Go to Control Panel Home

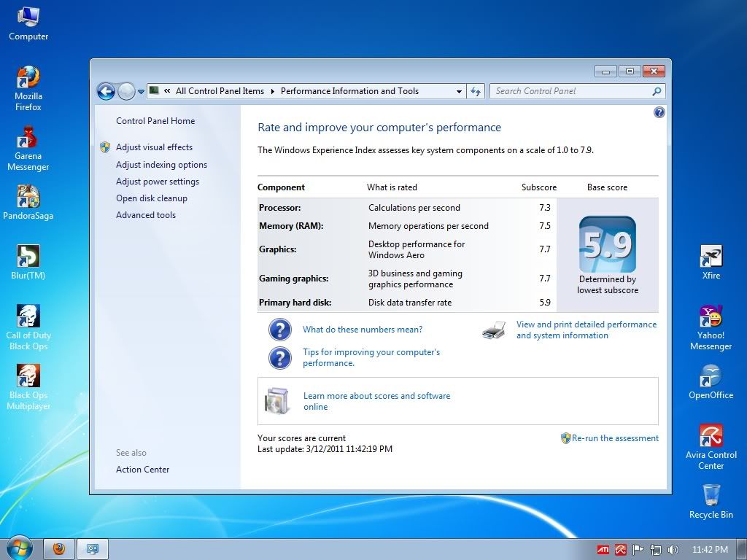pos(155,121)
